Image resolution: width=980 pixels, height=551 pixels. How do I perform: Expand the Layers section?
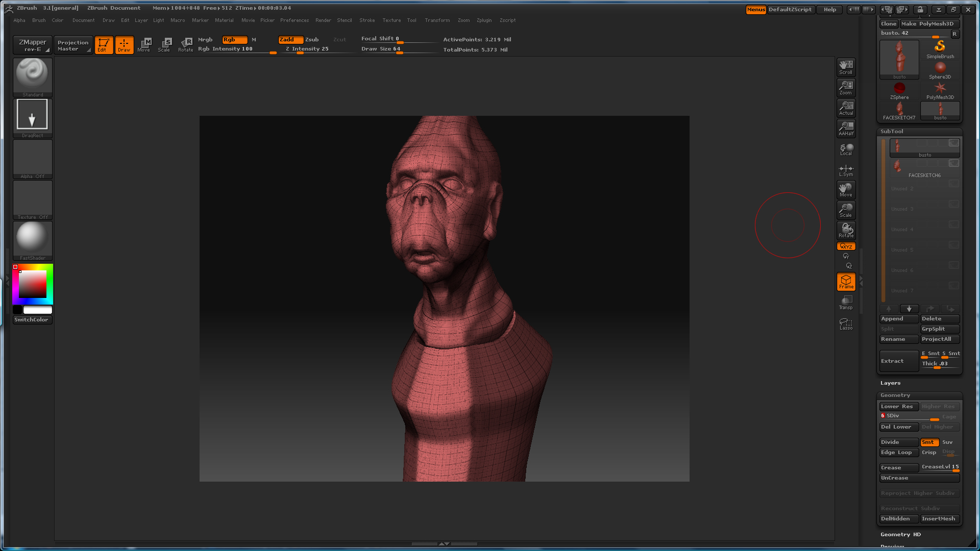pos(890,383)
